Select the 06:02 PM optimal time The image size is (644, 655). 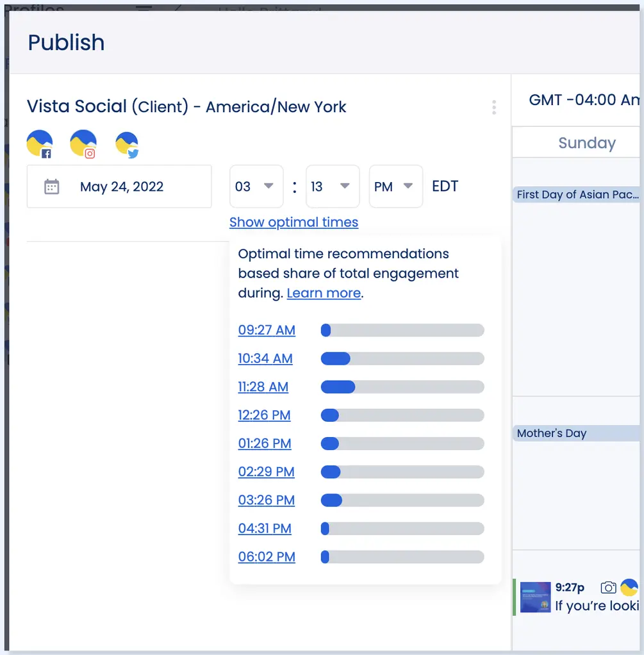coord(267,557)
